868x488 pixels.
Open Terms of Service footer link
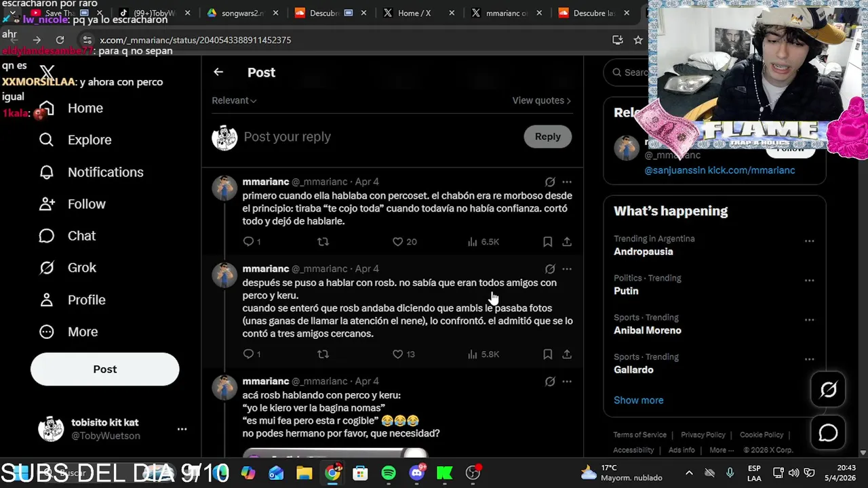click(x=639, y=434)
